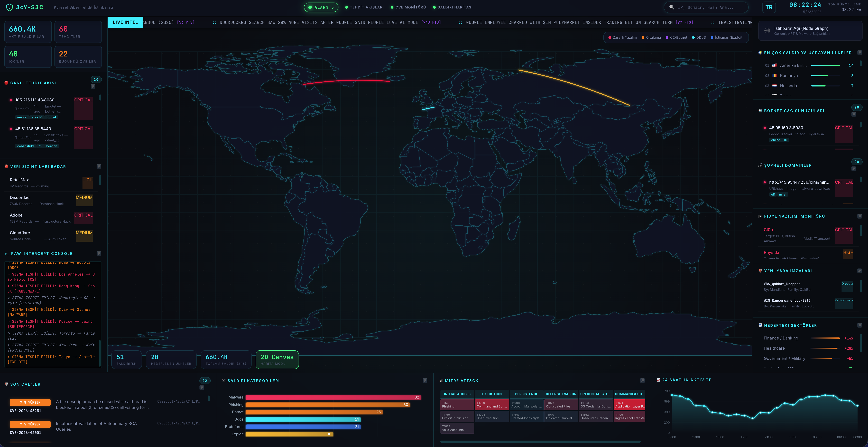Click the Ddos bar in attack categories

303,419
